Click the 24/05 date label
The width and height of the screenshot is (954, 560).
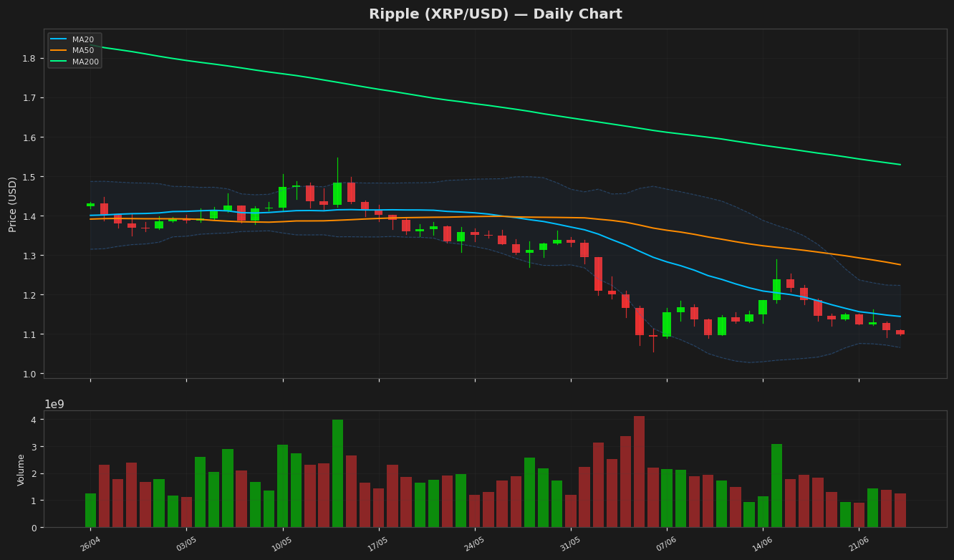point(474,544)
